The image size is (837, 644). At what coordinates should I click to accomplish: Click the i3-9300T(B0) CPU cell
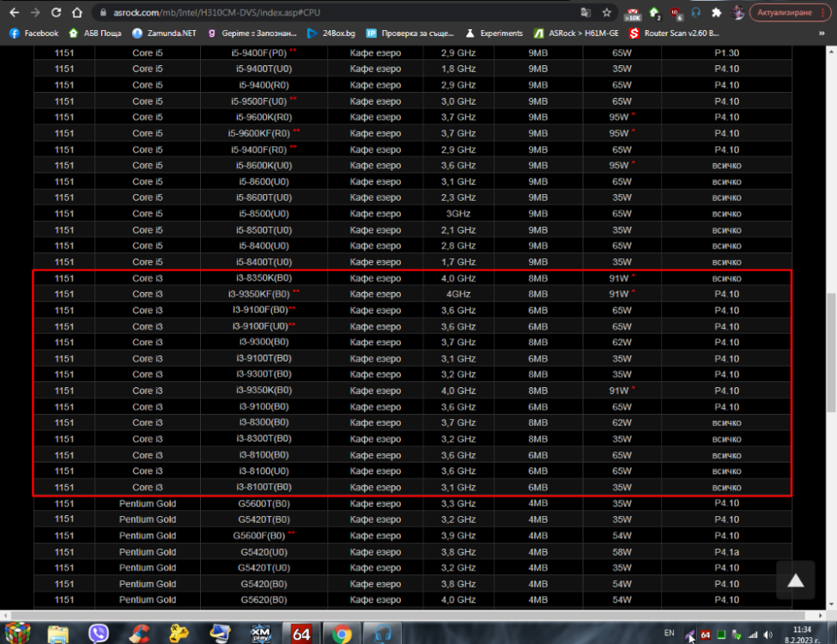pyautogui.click(x=264, y=374)
